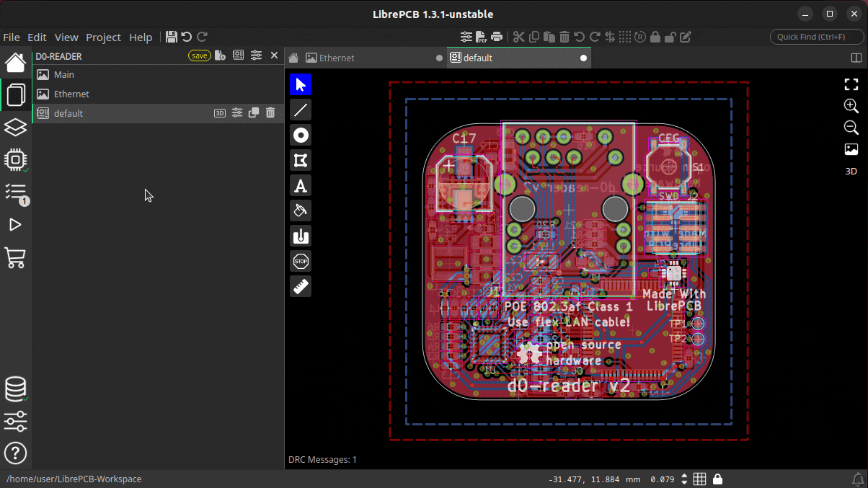Fit the board to the view
This screenshot has width=868, height=488.
coord(851,84)
